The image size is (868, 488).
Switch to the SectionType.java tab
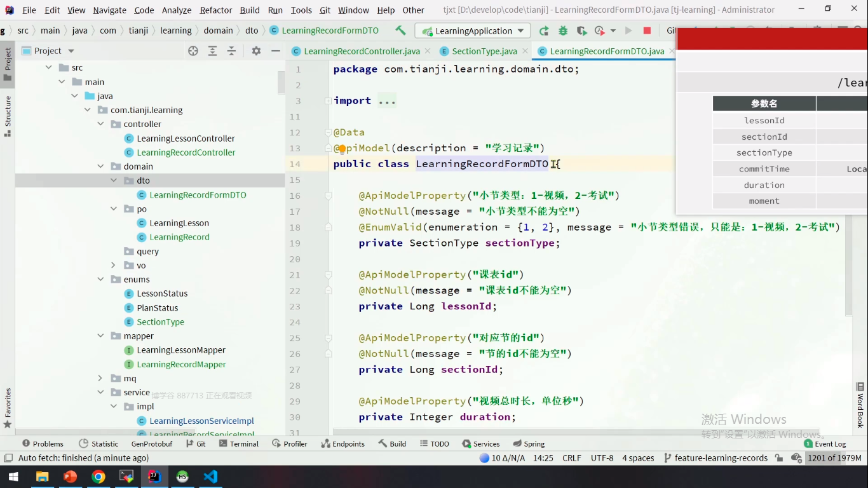coord(484,51)
